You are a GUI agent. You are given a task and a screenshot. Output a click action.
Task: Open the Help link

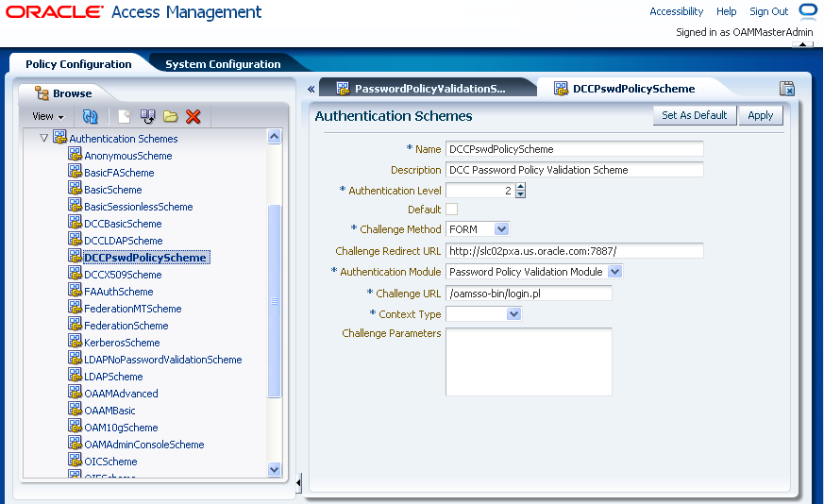pyautogui.click(x=726, y=11)
